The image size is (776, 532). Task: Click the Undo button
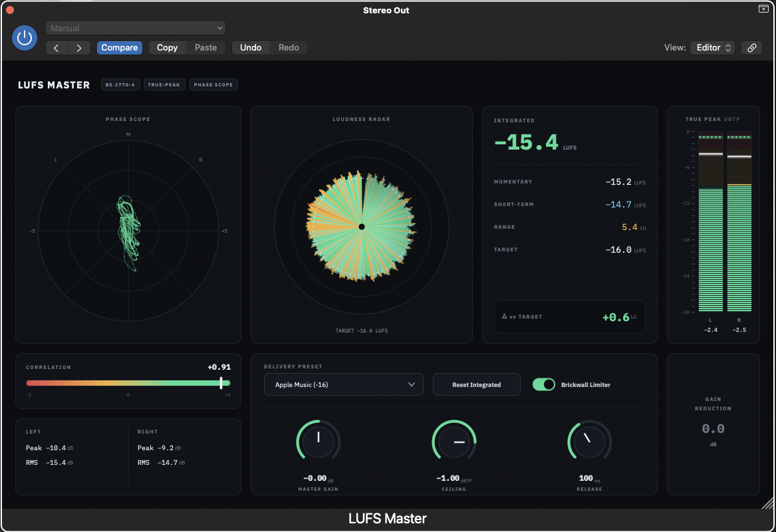point(251,47)
